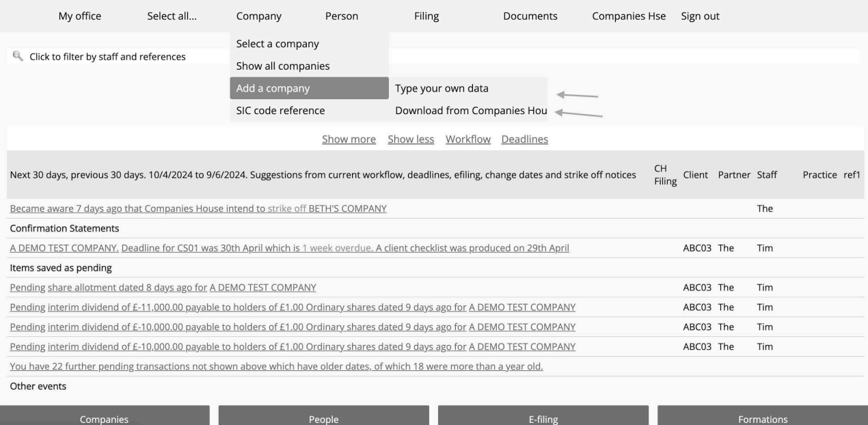Choose Select a company from dropdown

[x=310, y=44]
